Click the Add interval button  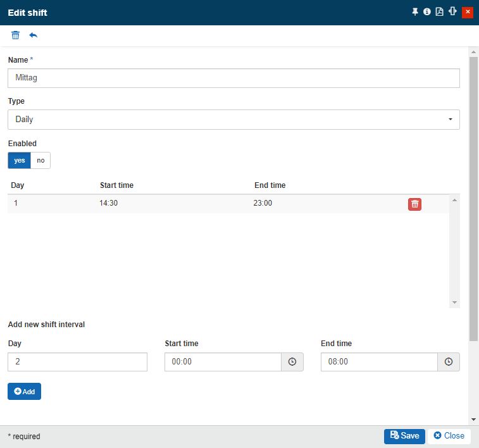pos(24,392)
